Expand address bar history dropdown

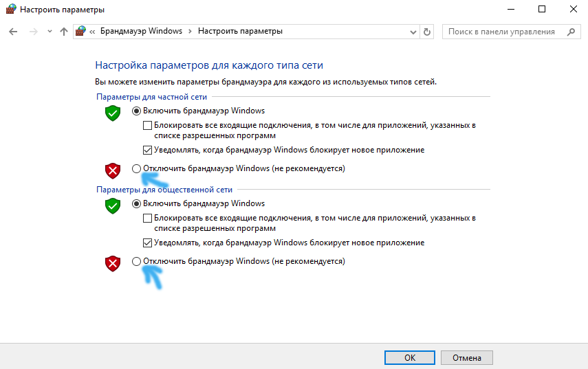tap(413, 32)
